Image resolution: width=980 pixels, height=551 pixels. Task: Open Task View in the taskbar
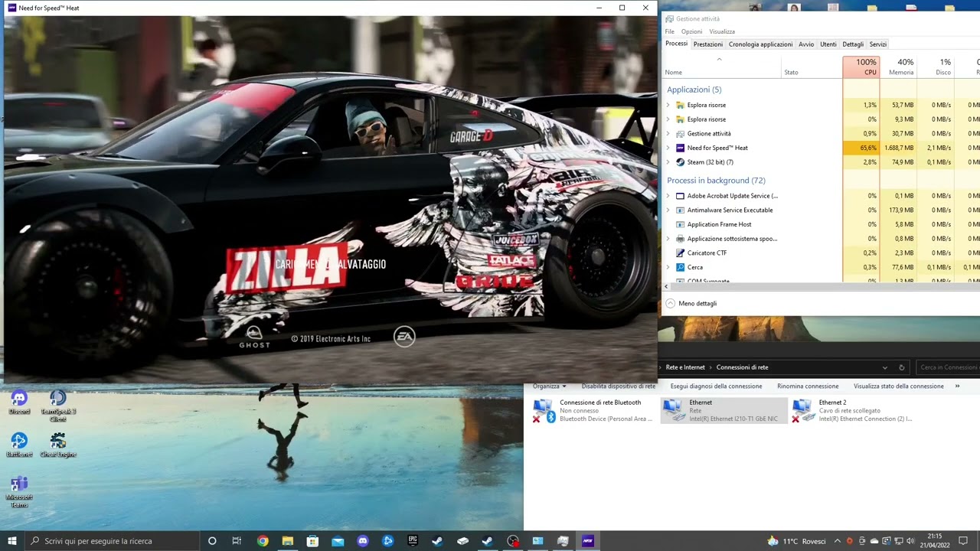[x=237, y=541]
